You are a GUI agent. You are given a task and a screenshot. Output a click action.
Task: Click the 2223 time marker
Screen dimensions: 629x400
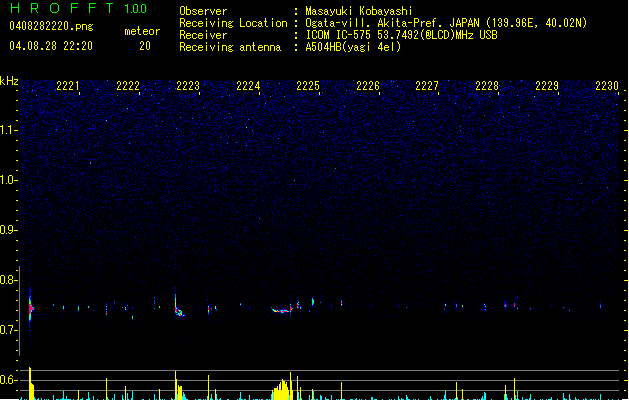188,86
